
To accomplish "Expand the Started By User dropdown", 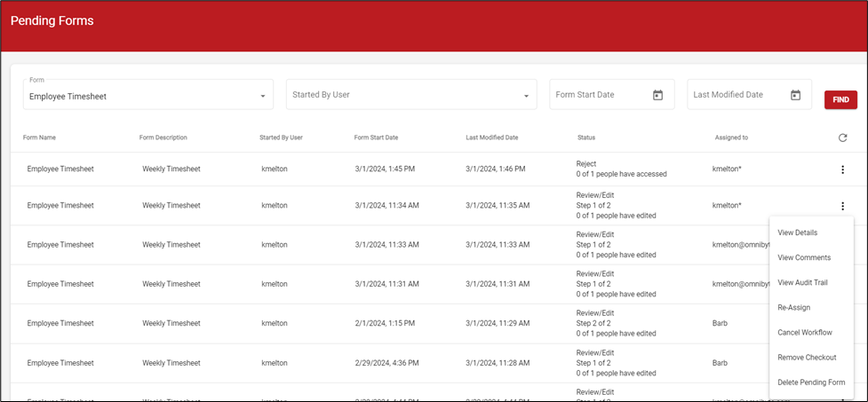I will 526,96.
